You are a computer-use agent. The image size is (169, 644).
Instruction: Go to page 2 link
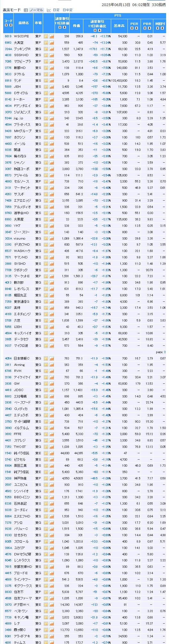click(165, 352)
